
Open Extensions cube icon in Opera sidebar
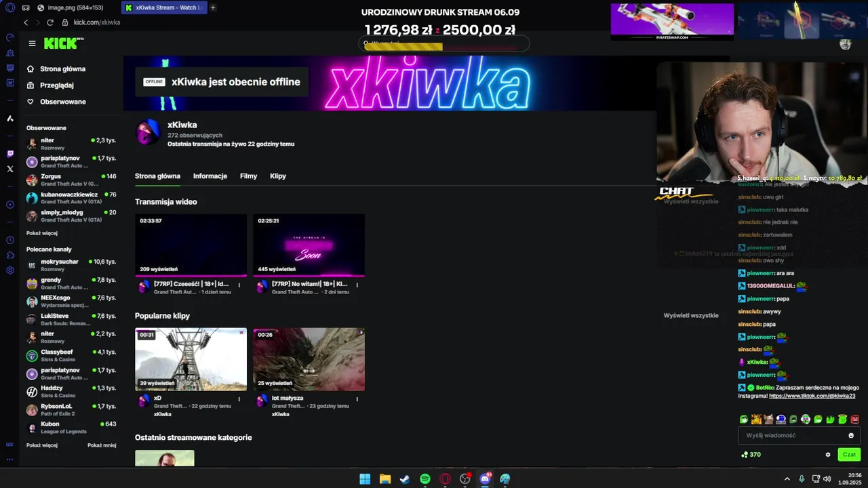(x=9, y=255)
